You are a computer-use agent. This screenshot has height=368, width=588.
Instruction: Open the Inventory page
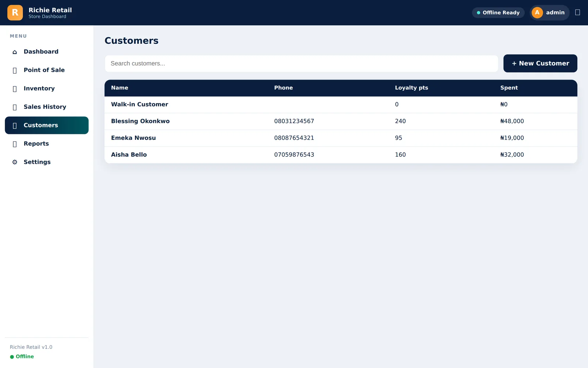pos(47,88)
